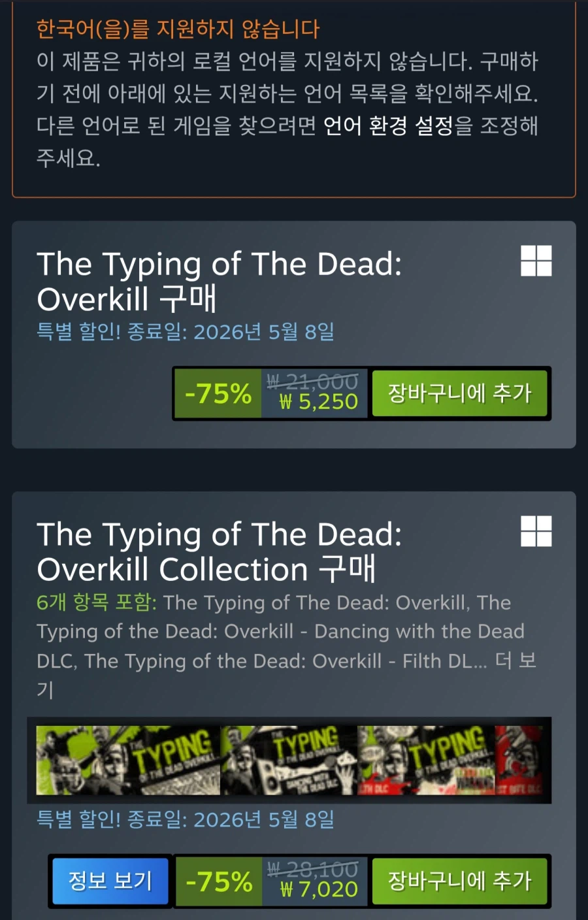Add The Typing of The Dead: Overkill to cart
The height and width of the screenshot is (920, 588).
click(x=459, y=393)
